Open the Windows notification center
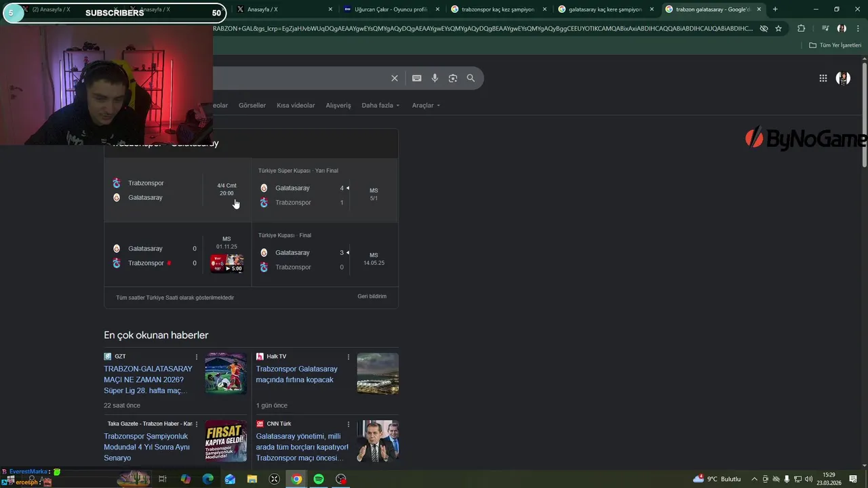Screen dimensions: 868x488 [x=853, y=479]
